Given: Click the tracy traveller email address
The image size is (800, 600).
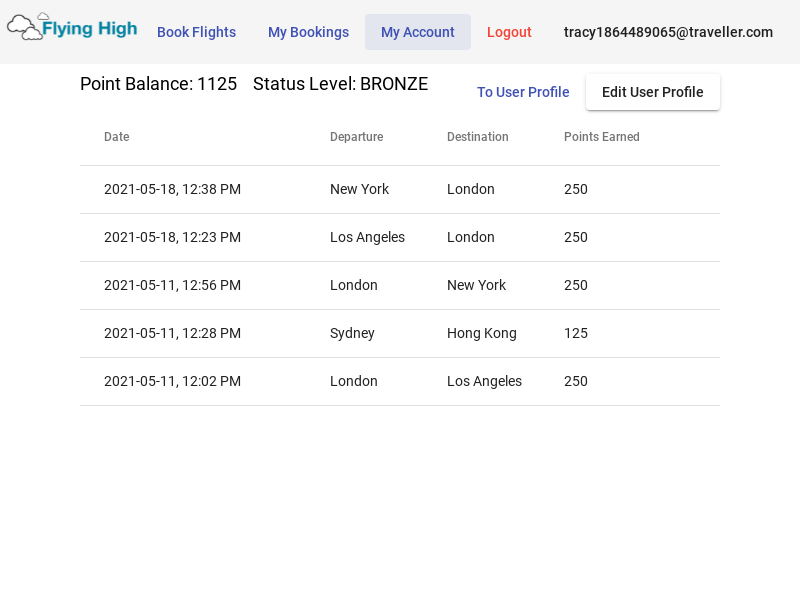Looking at the screenshot, I should 668,32.
